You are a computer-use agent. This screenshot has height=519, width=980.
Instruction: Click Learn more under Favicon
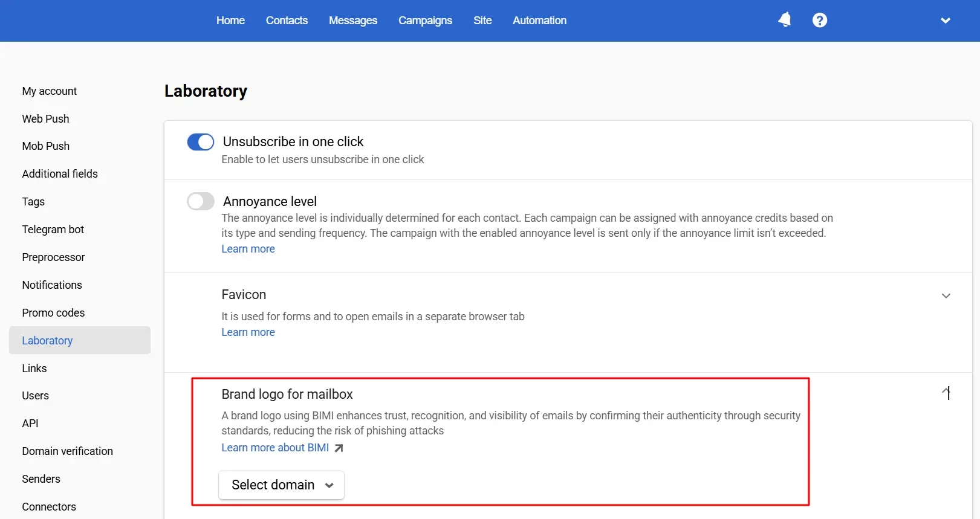click(x=248, y=332)
